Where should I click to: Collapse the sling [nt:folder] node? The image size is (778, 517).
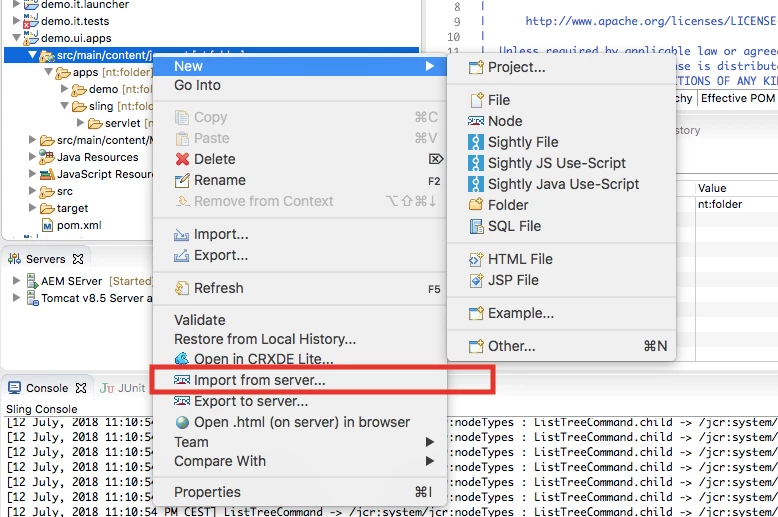point(64,106)
